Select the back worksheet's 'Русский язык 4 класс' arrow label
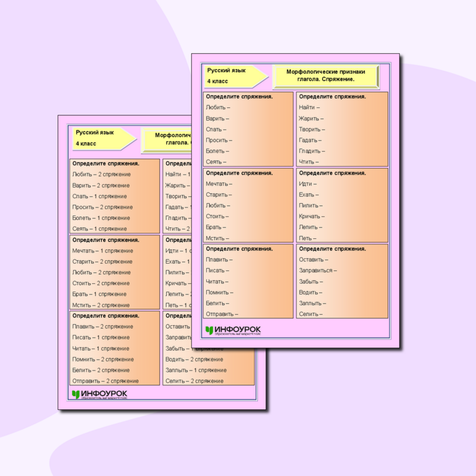This screenshot has width=476, height=476. [x=102, y=138]
